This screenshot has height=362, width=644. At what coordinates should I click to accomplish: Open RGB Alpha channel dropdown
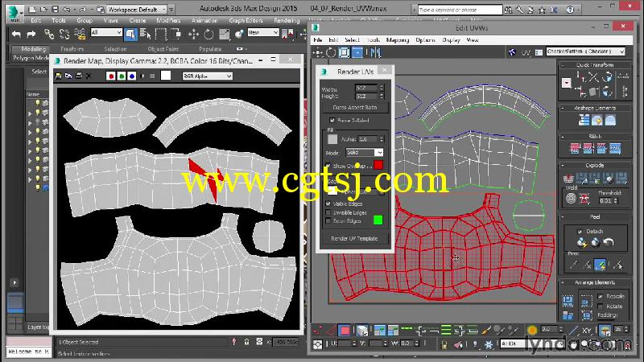pos(208,76)
